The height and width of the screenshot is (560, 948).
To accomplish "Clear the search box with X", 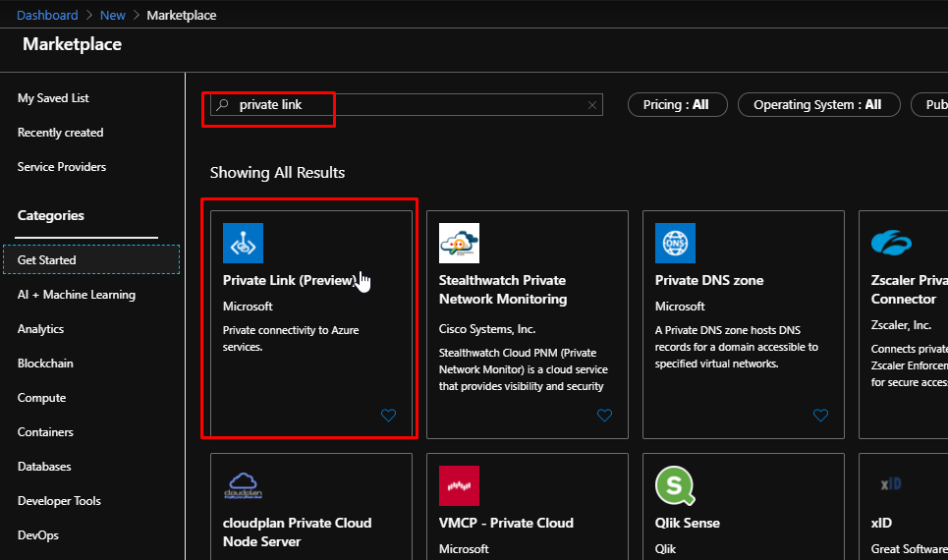I will pos(592,105).
